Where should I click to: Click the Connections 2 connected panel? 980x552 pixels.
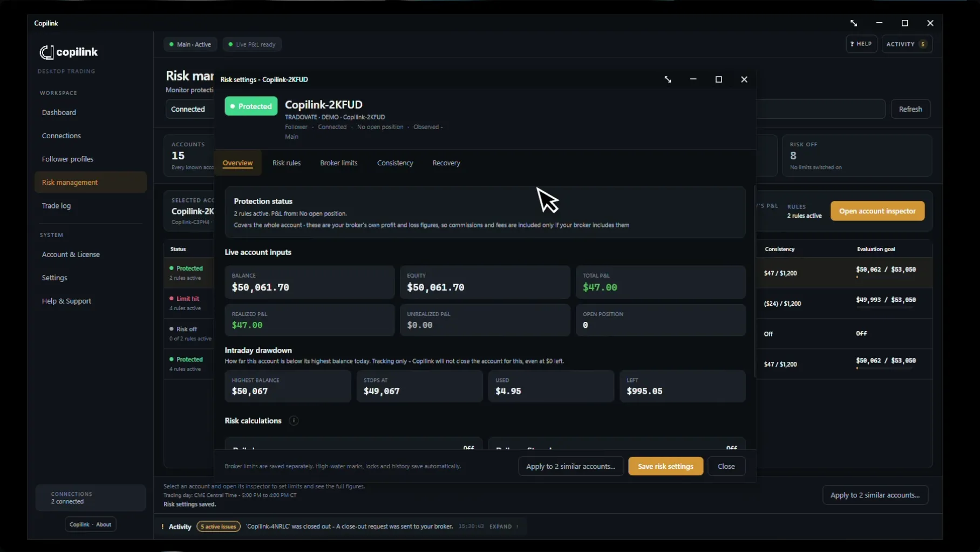click(x=91, y=498)
